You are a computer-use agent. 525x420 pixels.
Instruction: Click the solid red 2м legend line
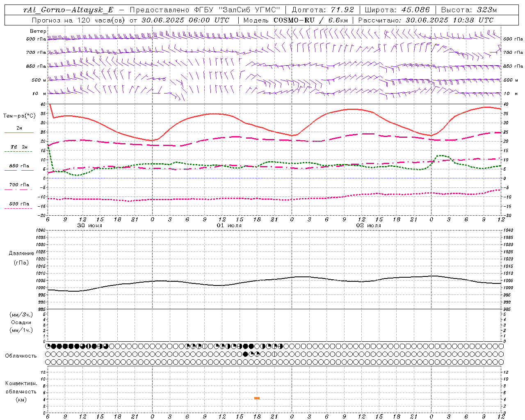click(x=19, y=132)
